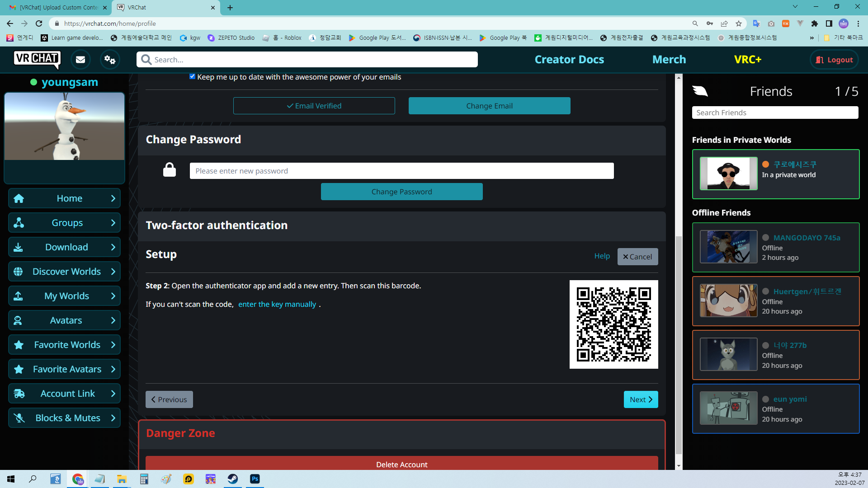Show hidden bookmarks with the » chevron
This screenshot has height=488, width=868.
click(x=812, y=38)
